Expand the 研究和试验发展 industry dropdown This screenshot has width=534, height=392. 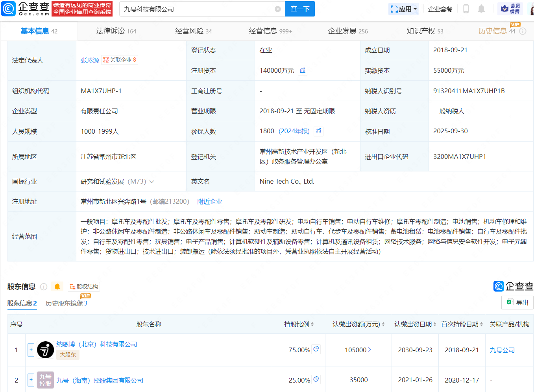(x=152, y=182)
